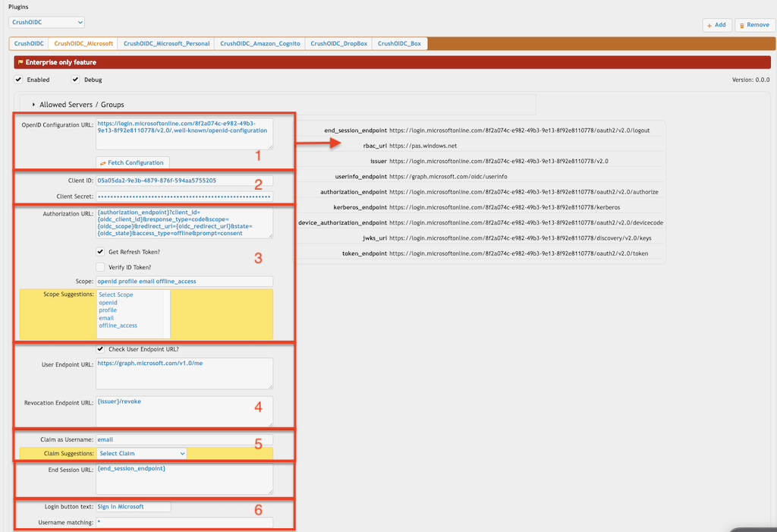Click the rbac_url value pas.windows.net

(423, 146)
